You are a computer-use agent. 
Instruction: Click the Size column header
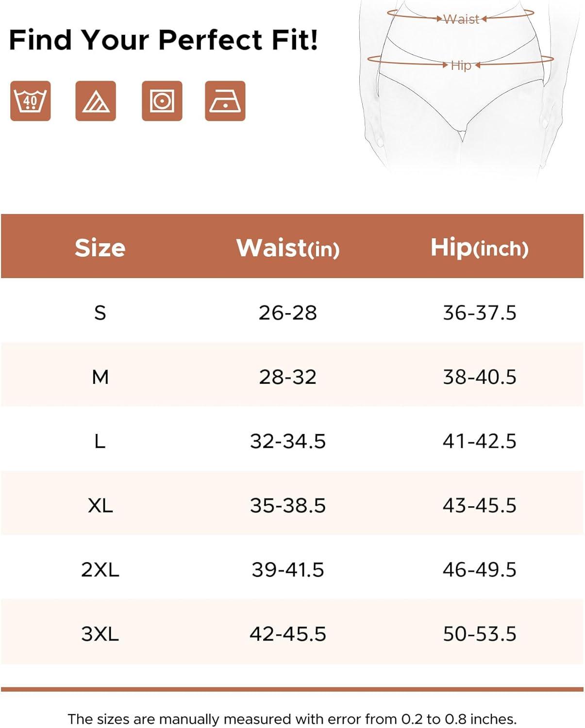(x=100, y=248)
